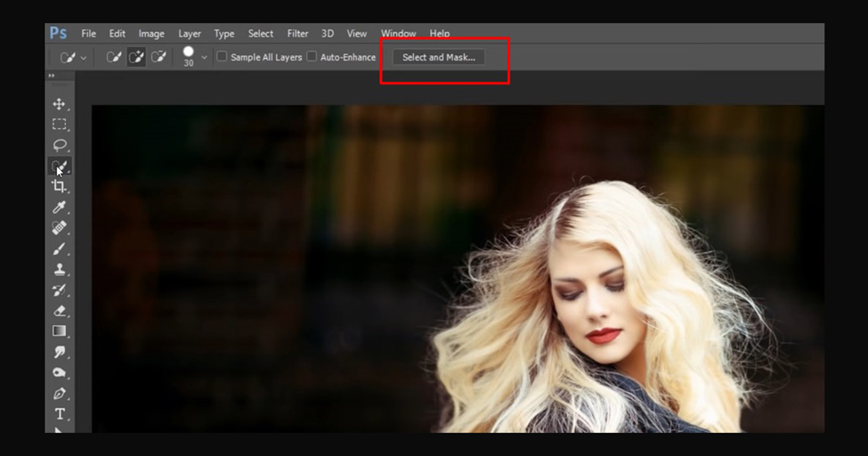Open the Select menu
The height and width of the screenshot is (456, 868).
[260, 34]
